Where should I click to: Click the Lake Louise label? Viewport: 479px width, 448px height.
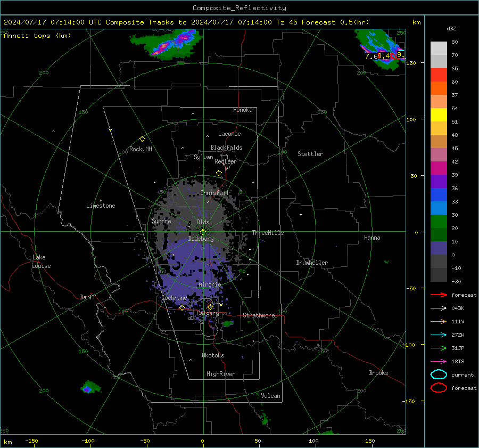click(x=41, y=262)
